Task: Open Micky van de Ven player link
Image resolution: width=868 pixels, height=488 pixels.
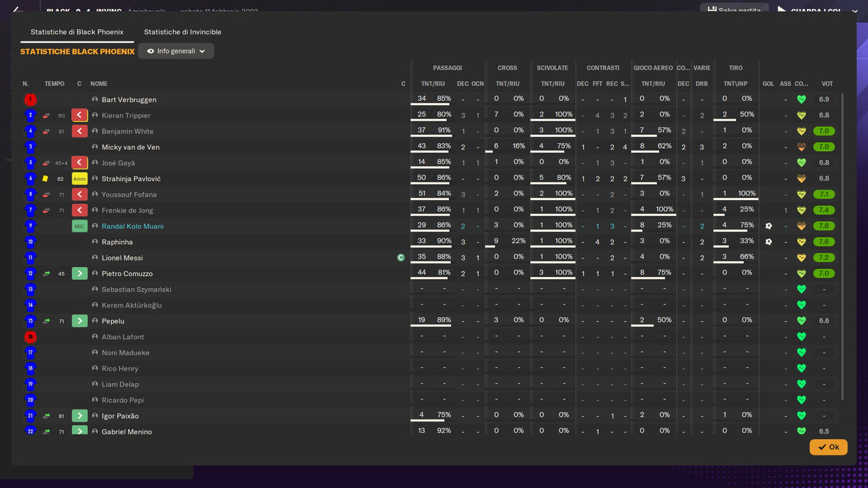Action: pyautogui.click(x=131, y=147)
